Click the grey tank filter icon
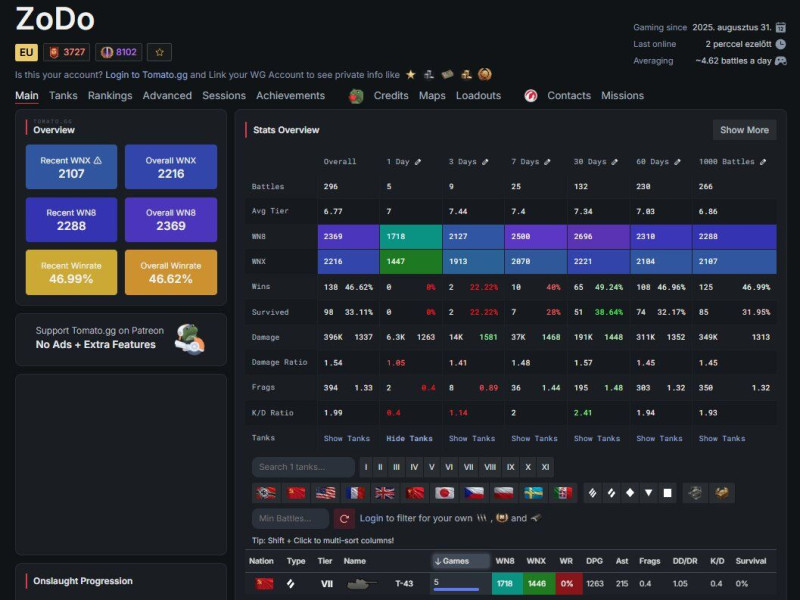The height and width of the screenshot is (600, 800). [695, 493]
